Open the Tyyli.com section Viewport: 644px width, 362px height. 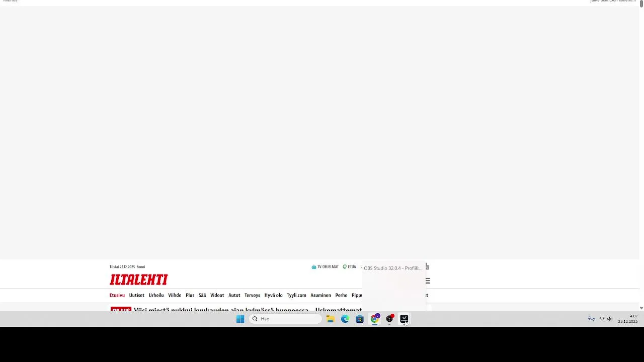click(x=296, y=296)
